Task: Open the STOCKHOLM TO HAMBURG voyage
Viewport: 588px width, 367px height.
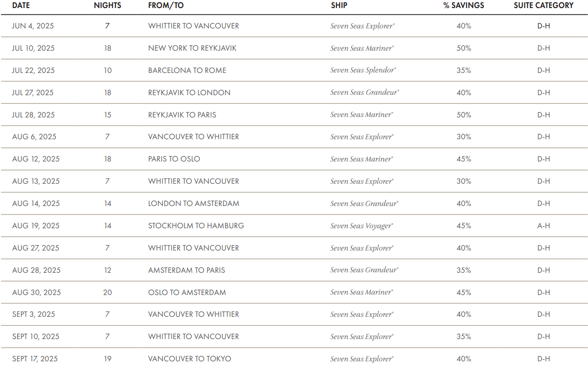Action: point(196,226)
